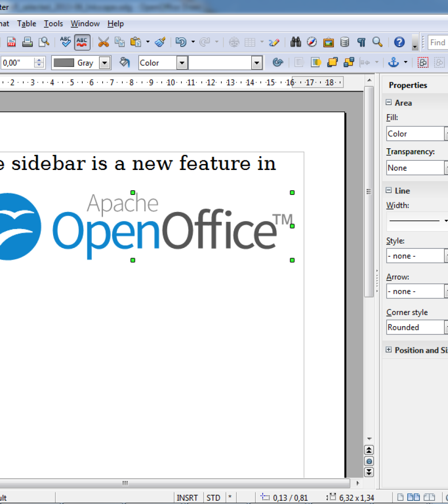448x504 pixels.
Task: Toggle Show Draw Functions
Action: click(x=274, y=42)
